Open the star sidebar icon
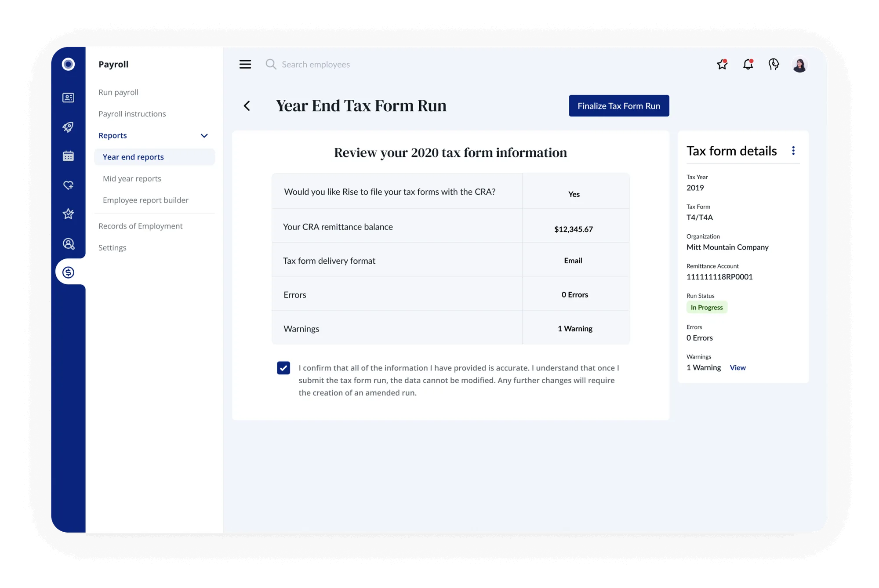This screenshot has height=588, width=879. [68, 214]
